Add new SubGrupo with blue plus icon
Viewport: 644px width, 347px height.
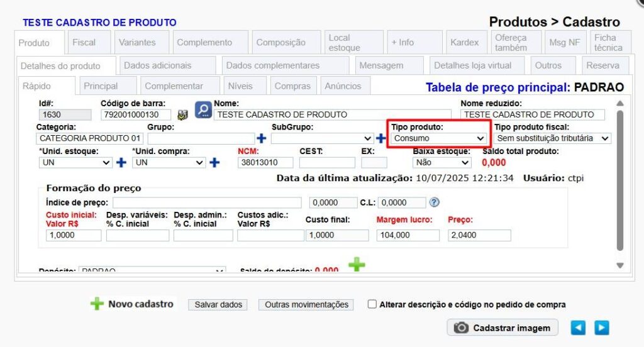tap(380, 138)
